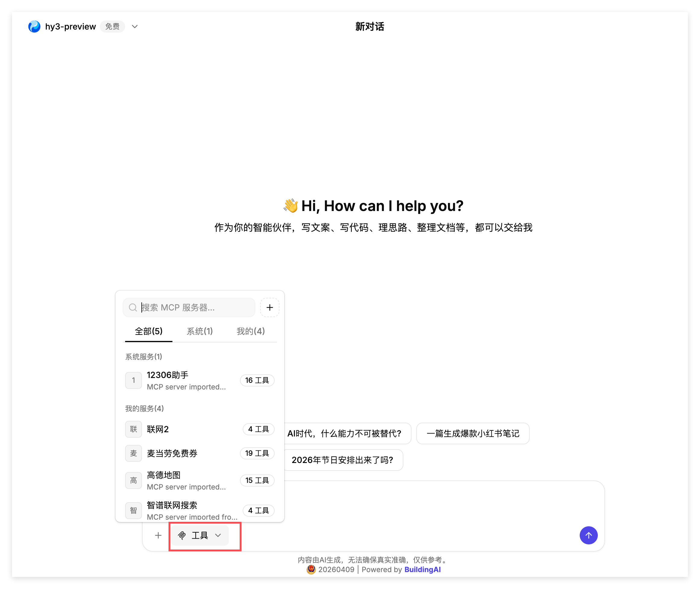Click the hy3-preview model logo icon
700x589 pixels.
(x=34, y=27)
